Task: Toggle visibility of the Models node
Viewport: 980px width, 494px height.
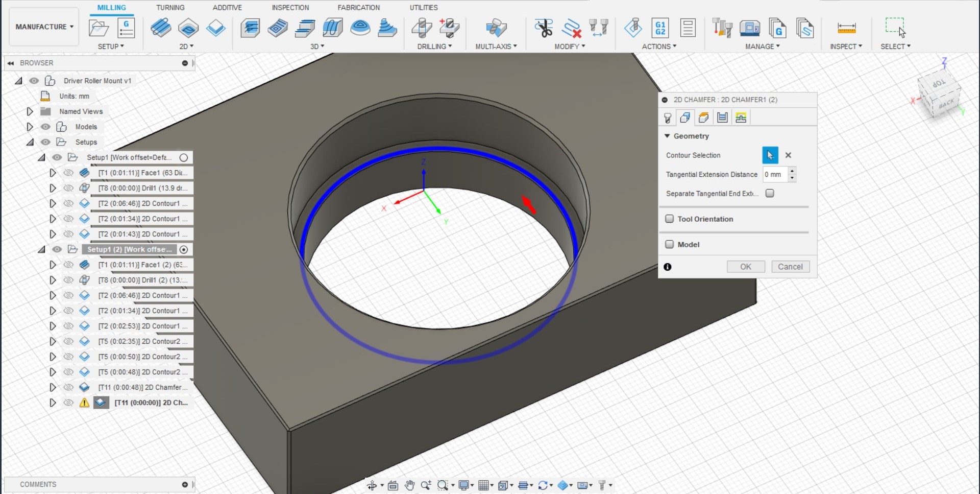Action: [45, 127]
